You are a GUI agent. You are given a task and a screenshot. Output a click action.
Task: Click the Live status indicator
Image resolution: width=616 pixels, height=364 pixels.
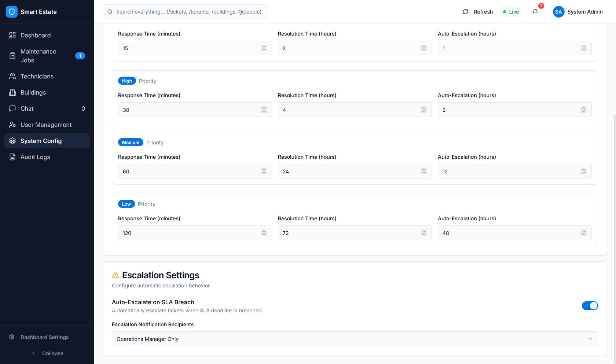[511, 11]
